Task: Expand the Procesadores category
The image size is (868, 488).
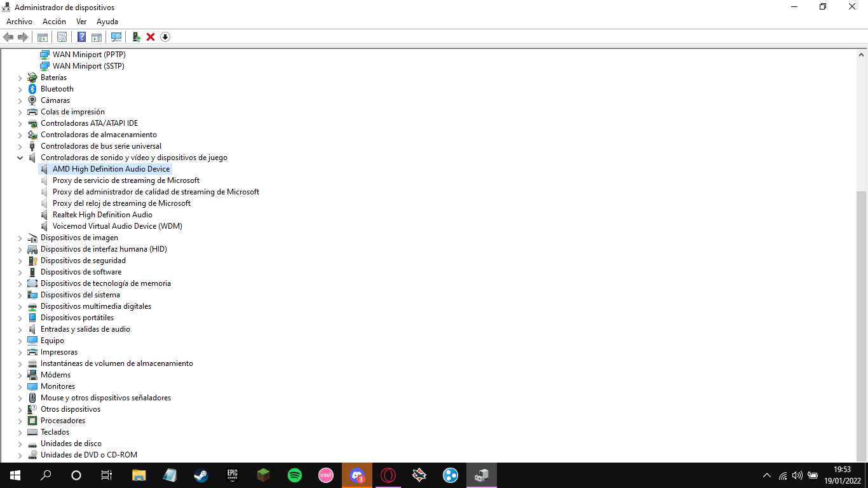Action: [20, 421]
